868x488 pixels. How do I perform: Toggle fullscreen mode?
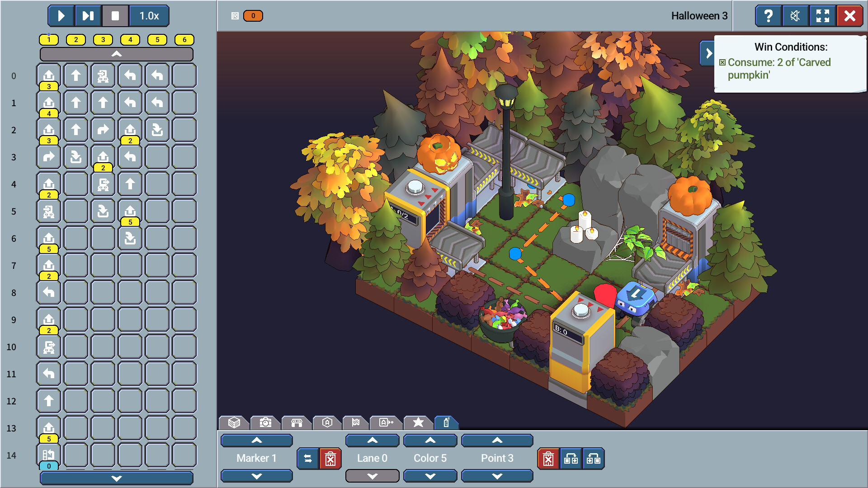pos(822,16)
